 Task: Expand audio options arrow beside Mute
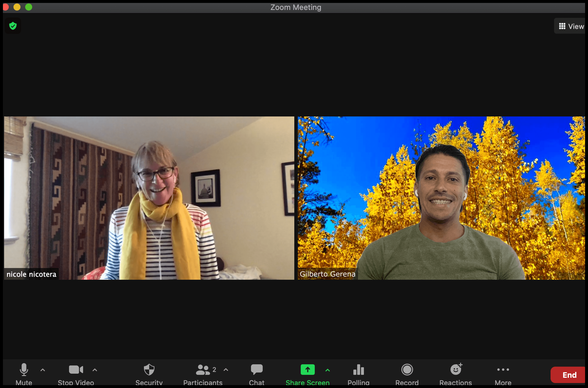[x=43, y=370]
